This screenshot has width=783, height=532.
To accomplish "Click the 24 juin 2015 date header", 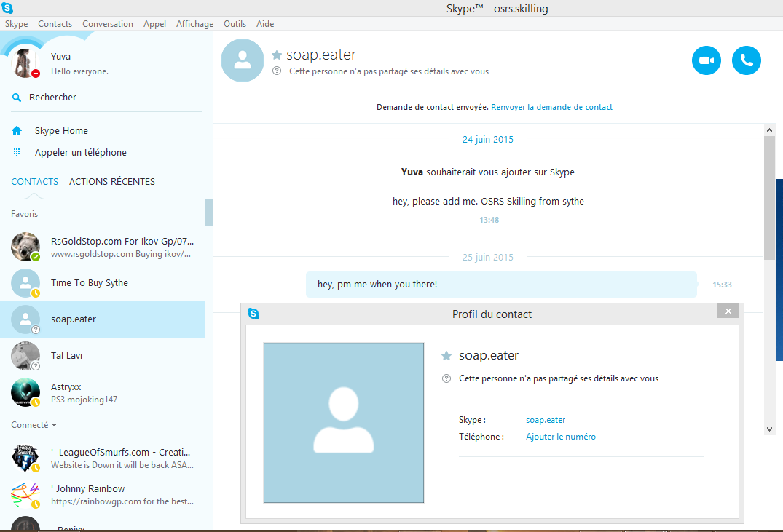I will (488, 139).
